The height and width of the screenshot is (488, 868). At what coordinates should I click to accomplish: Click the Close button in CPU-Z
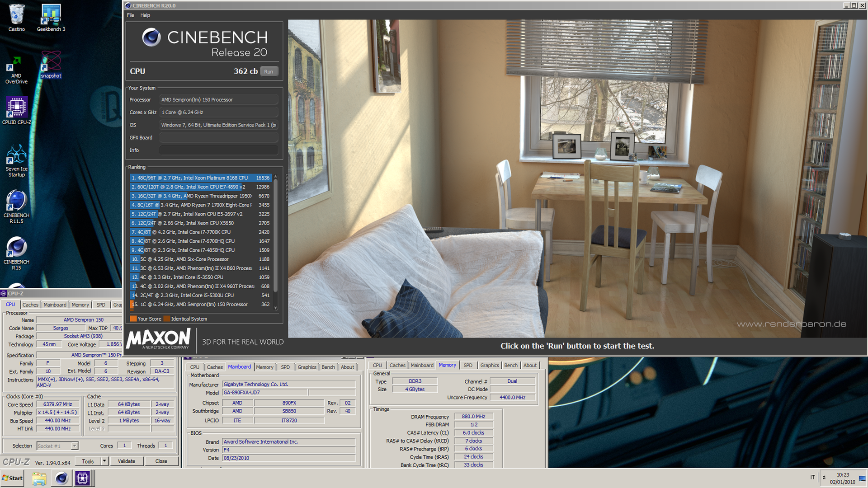pos(161,461)
